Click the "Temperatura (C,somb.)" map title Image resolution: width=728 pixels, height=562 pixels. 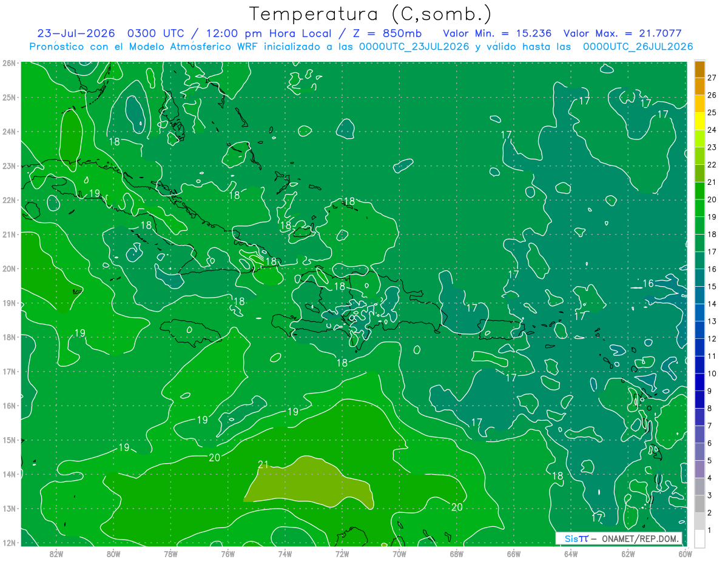click(371, 14)
